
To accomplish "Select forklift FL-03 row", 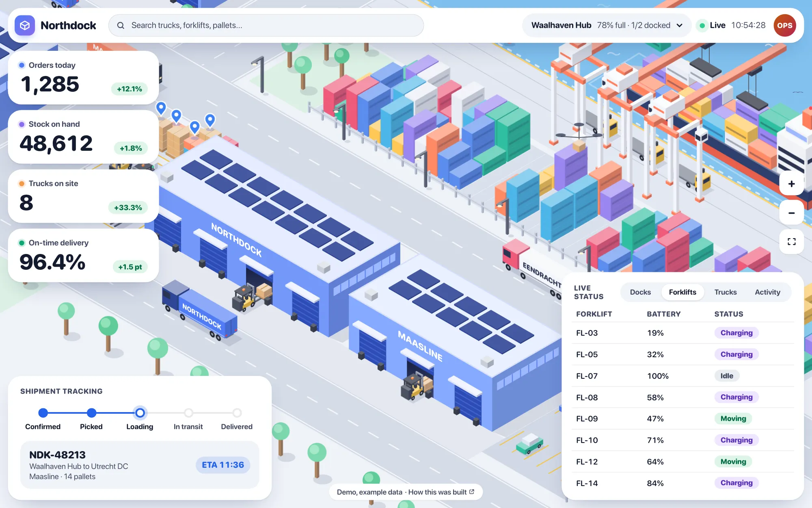I will point(683,333).
